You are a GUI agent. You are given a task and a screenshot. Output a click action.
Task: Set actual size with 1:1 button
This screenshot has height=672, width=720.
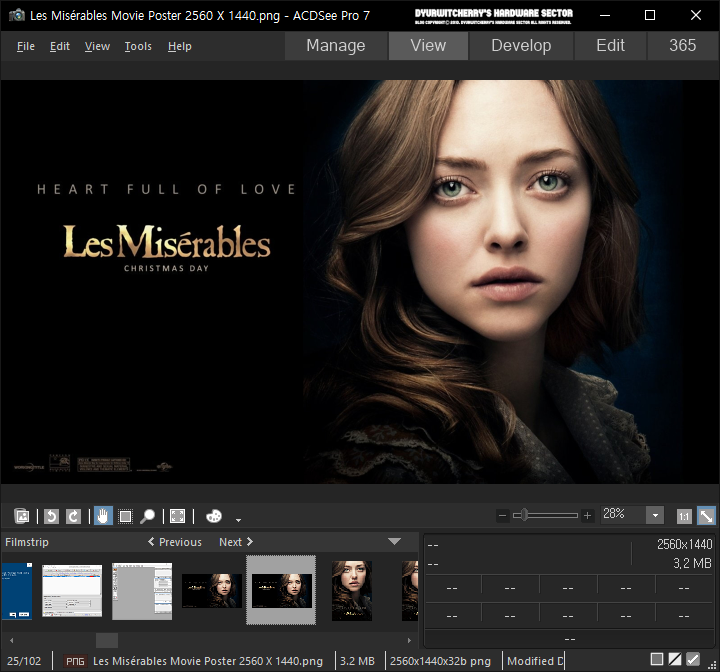coord(684,516)
